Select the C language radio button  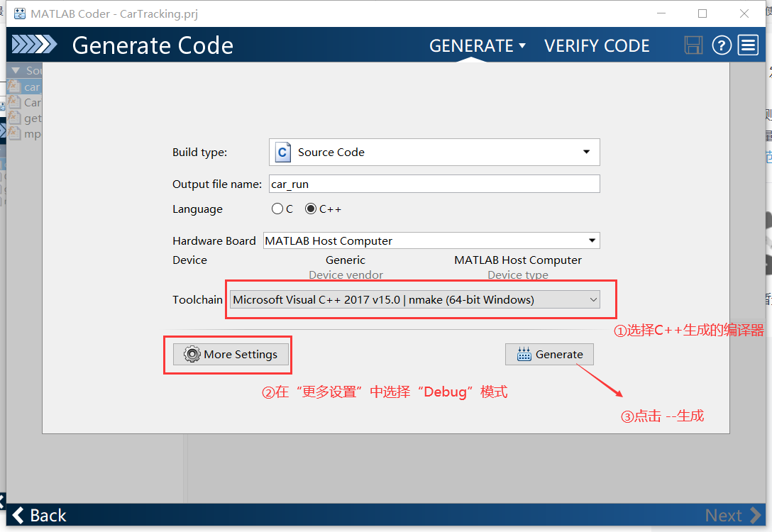(x=277, y=209)
